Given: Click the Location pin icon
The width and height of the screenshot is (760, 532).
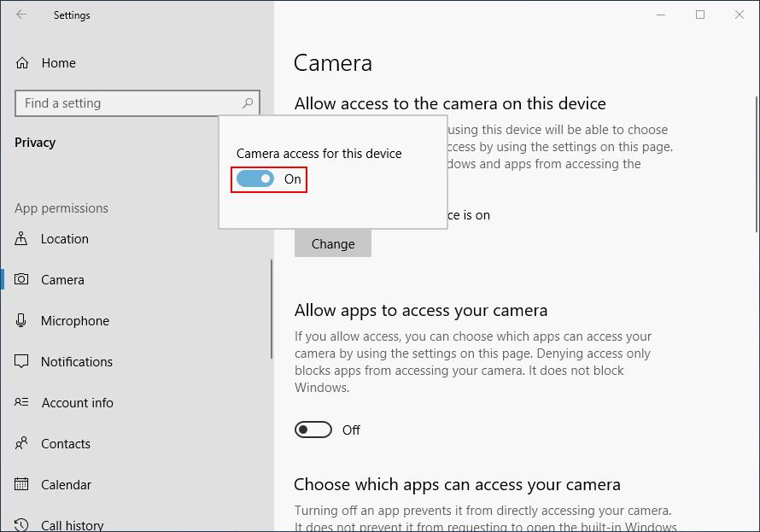Looking at the screenshot, I should 20,238.
